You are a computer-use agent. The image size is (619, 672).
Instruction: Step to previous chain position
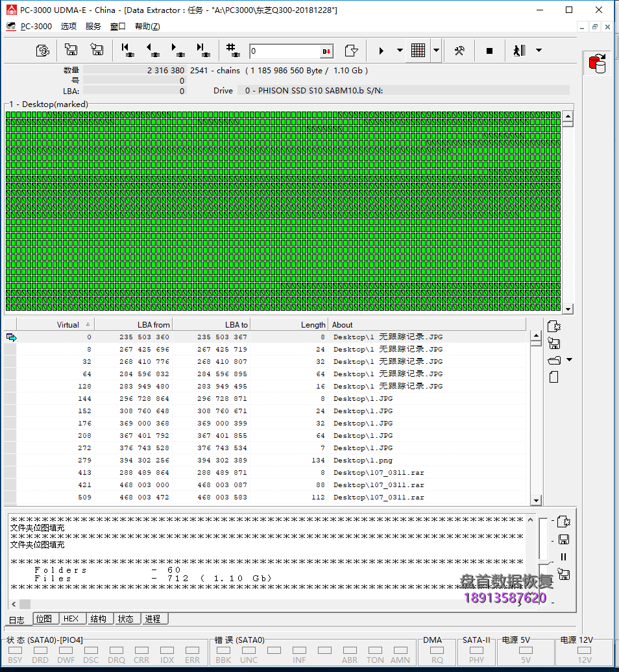(x=152, y=50)
